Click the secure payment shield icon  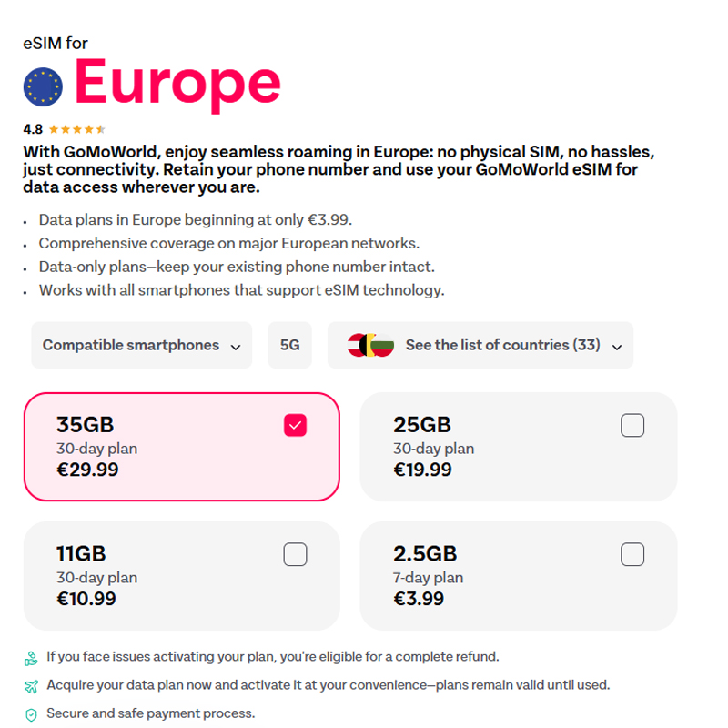pyautogui.click(x=32, y=714)
